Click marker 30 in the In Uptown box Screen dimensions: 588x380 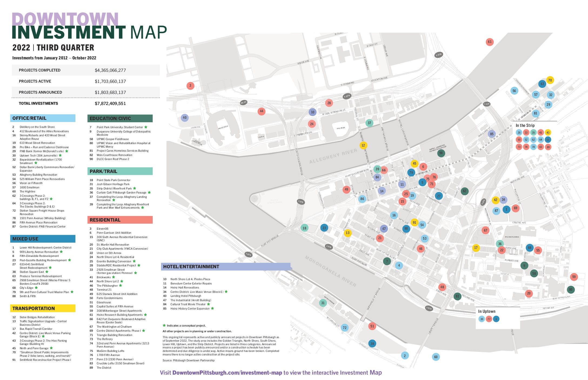[482, 319]
